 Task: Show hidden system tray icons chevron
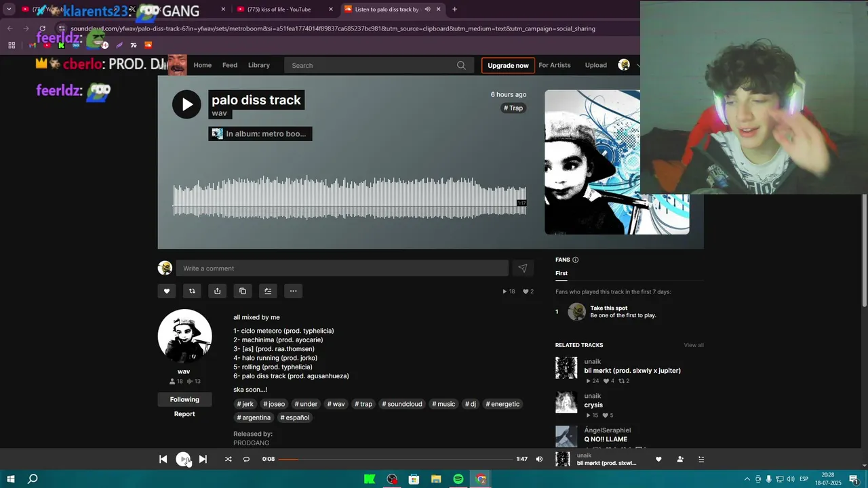click(747, 479)
